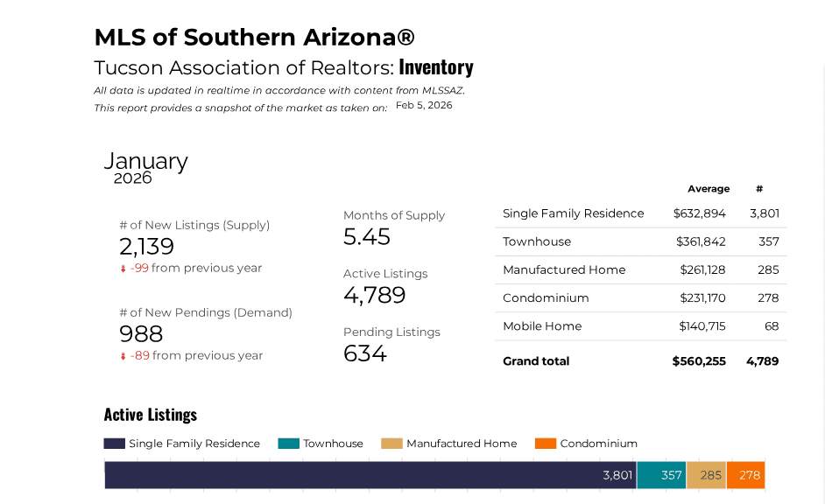Select the tan 285 bar segment
This screenshot has width=825, height=504.
coord(706,475)
